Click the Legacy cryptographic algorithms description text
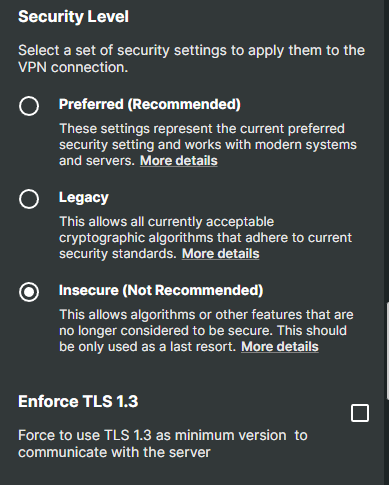The image size is (389, 485). click(205, 238)
